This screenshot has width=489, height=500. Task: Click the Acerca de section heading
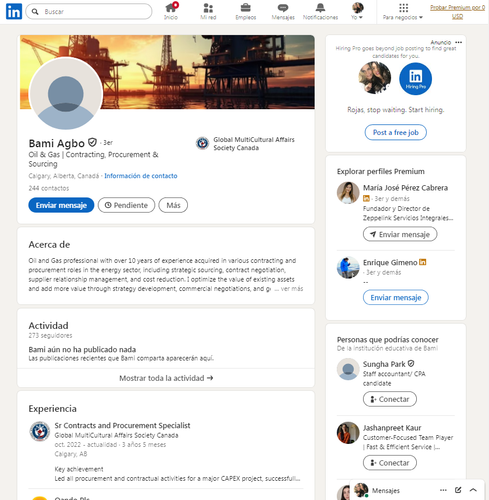coord(49,245)
